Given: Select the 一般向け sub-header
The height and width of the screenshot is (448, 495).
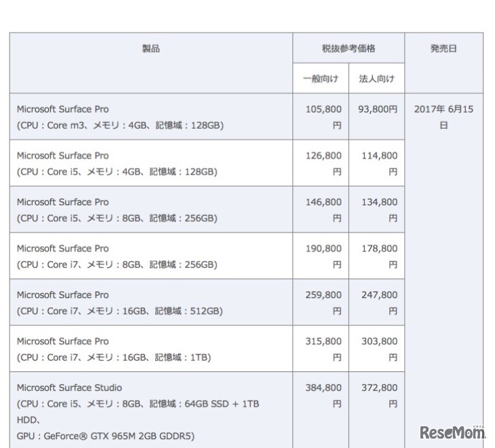Looking at the screenshot, I should click(321, 79).
